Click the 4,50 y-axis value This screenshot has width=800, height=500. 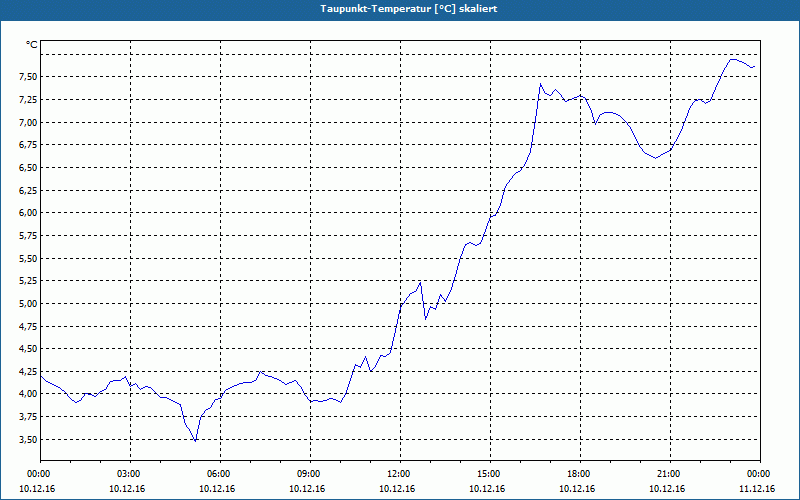coord(28,348)
